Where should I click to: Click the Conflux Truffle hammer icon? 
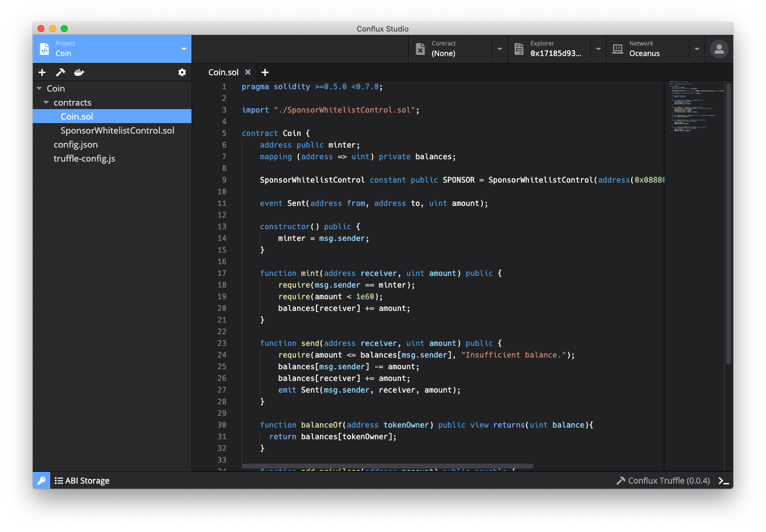[621, 481]
